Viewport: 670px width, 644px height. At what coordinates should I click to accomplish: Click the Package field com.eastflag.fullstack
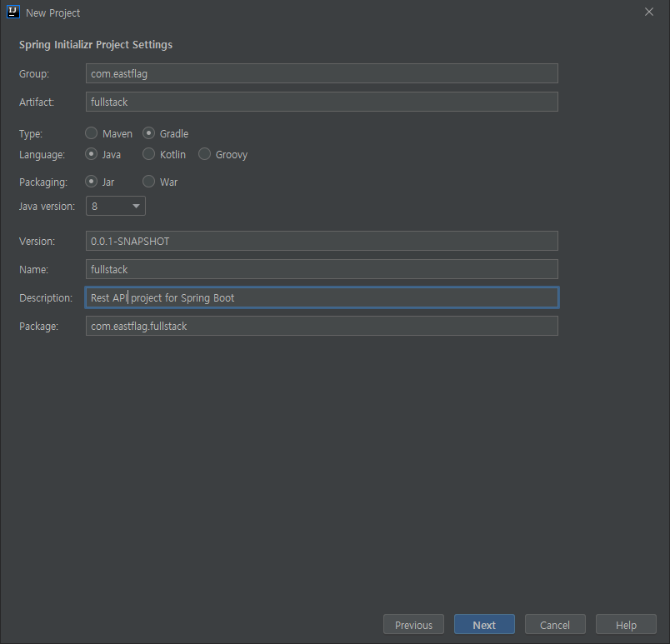coord(322,326)
